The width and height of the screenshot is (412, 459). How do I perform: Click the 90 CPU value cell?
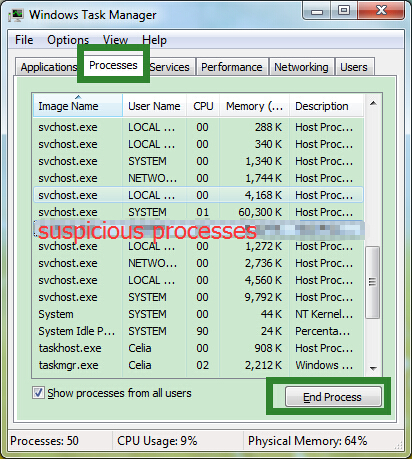tap(202, 331)
